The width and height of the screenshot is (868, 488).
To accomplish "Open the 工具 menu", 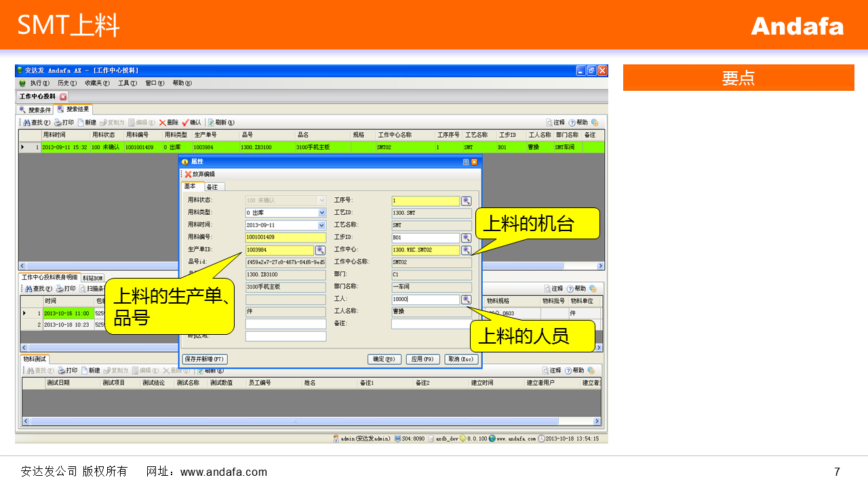I will 126,83.
